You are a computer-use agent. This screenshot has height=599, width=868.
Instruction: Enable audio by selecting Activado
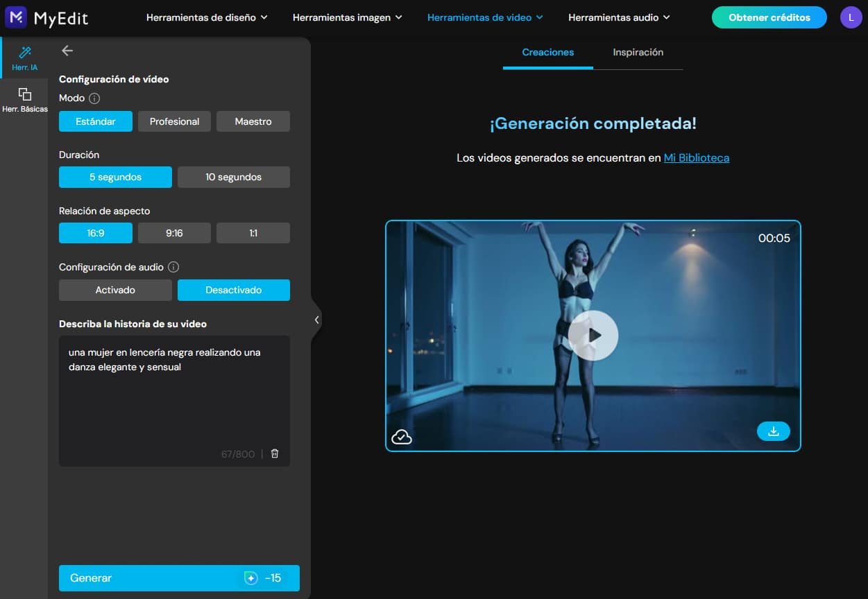[114, 290]
